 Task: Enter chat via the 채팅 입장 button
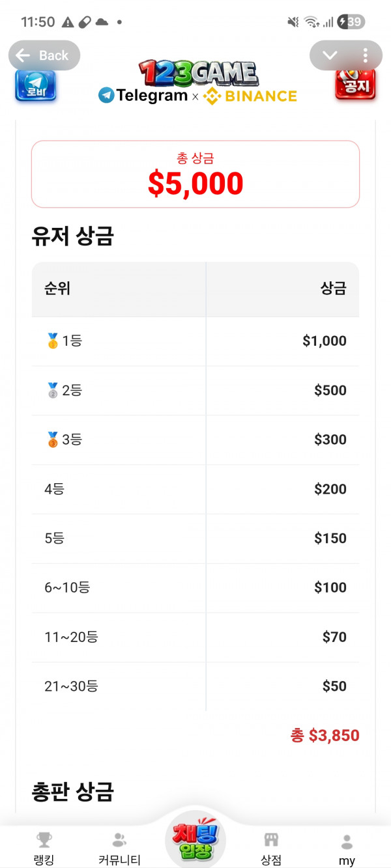pos(195,840)
